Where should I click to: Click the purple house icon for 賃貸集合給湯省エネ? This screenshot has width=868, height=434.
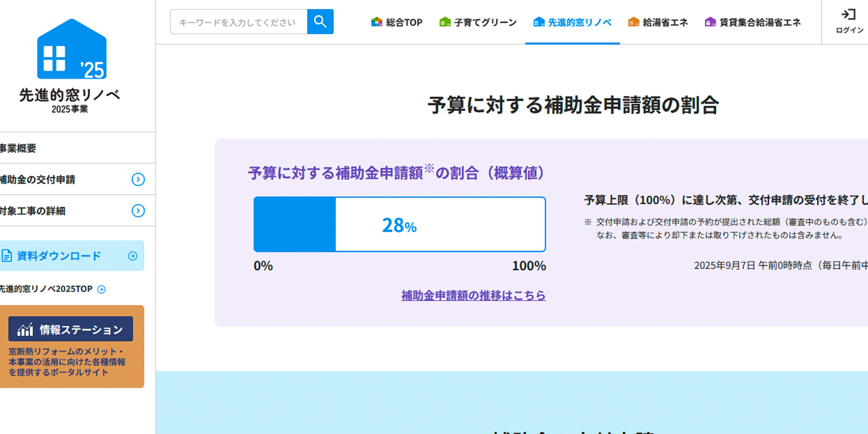point(710,22)
